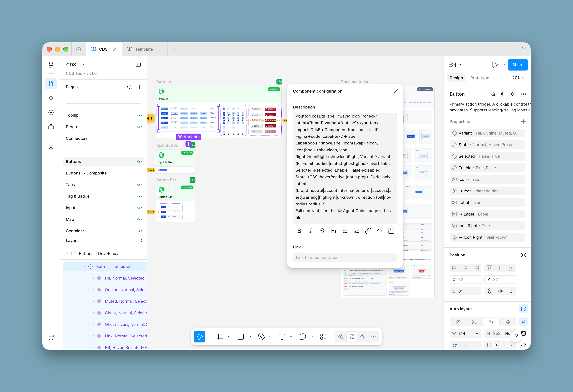The image size is (573, 392).
Task: Open the present options dropdown chevron
Action: 504,65
